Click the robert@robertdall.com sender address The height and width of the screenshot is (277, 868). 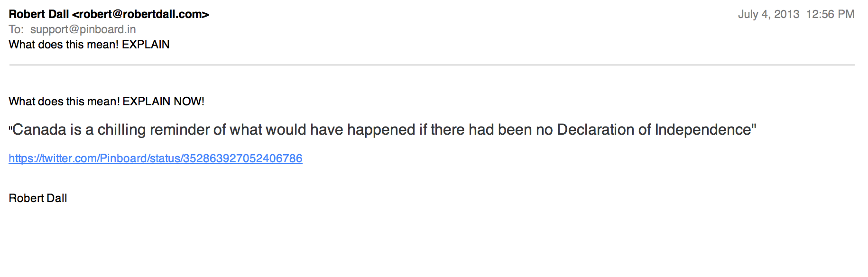click(x=141, y=14)
